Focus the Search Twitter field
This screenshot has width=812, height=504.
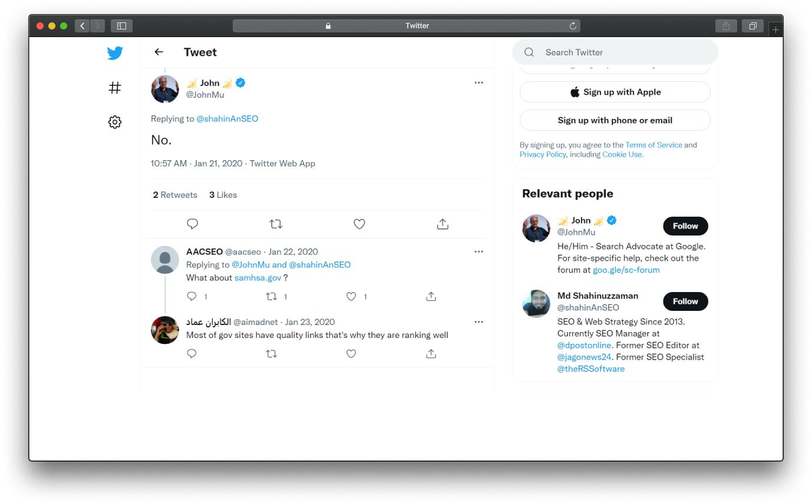coord(615,52)
